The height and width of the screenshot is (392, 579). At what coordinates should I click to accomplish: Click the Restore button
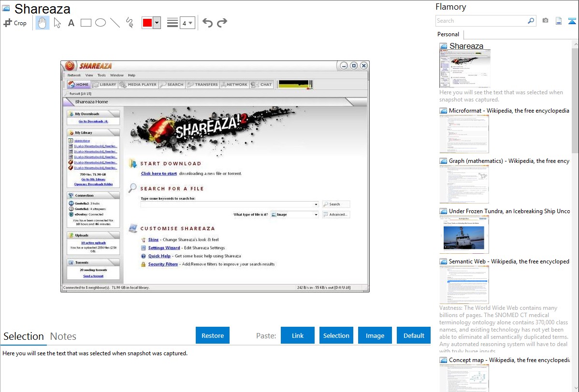pyautogui.click(x=213, y=335)
